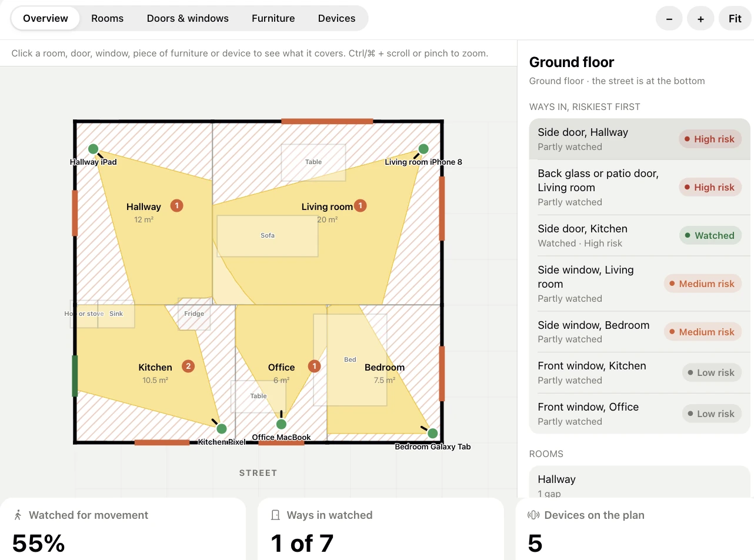Viewport: 754px width, 560px height.
Task: Click the Bedroom room label
Action: [x=385, y=368]
